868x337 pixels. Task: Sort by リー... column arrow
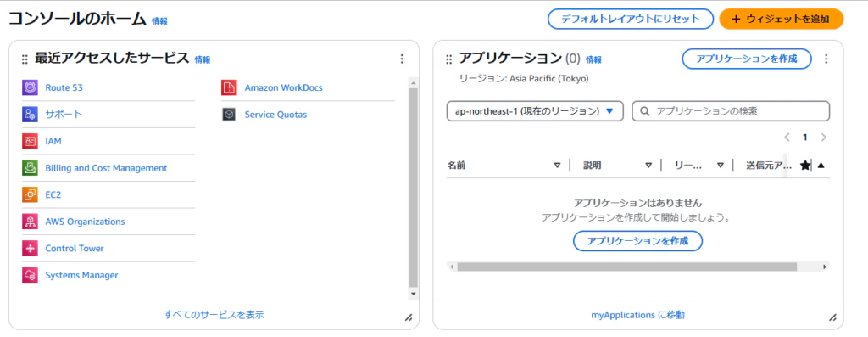pos(721,166)
